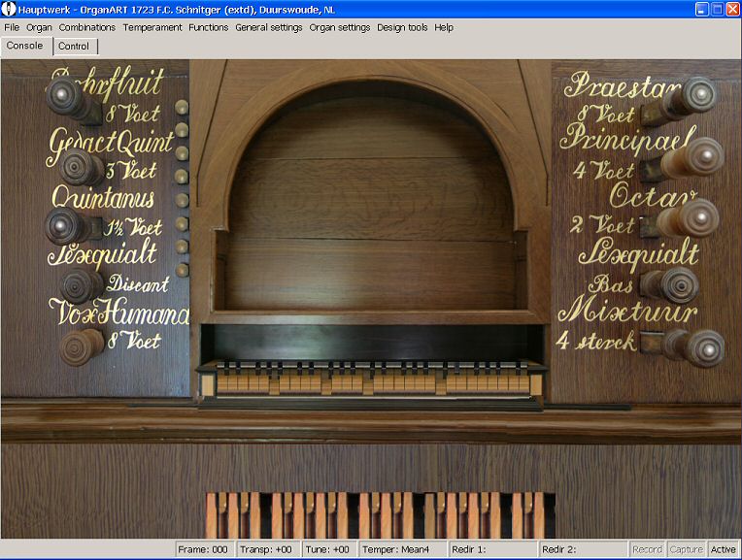The width and height of the screenshot is (742, 560).
Task: Click the Record button in status bar
Action: click(x=648, y=549)
